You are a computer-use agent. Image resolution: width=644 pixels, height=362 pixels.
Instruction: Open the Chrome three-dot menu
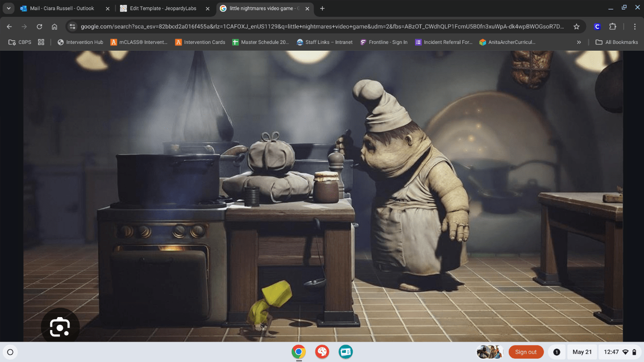coord(635,27)
